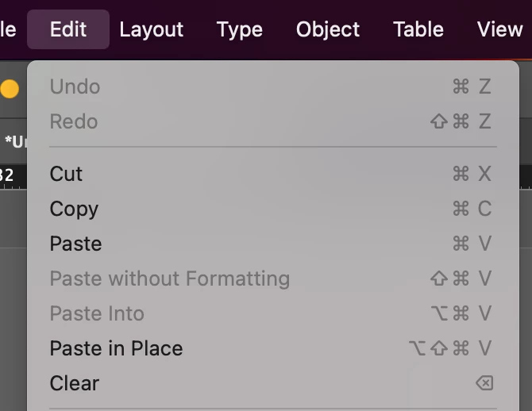
Task: Open the Object menu in menu bar
Action: click(328, 29)
